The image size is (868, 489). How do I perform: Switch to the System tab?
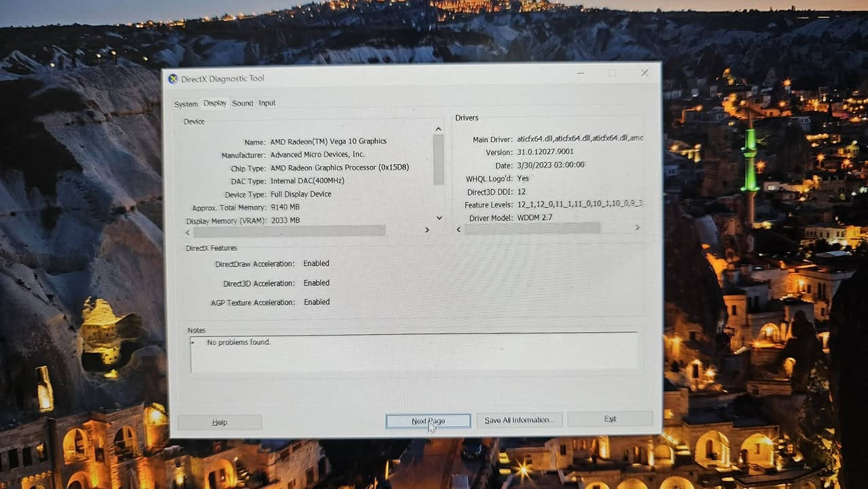pos(185,104)
